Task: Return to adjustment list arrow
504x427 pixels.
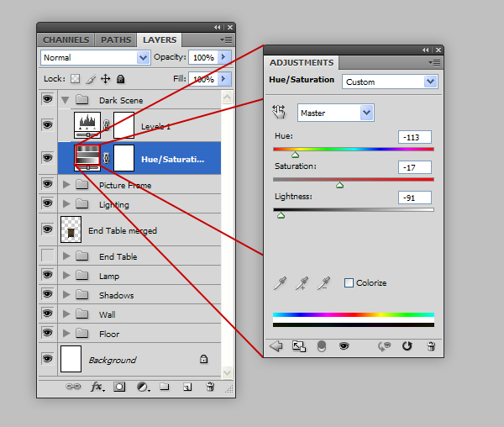Action: click(276, 345)
